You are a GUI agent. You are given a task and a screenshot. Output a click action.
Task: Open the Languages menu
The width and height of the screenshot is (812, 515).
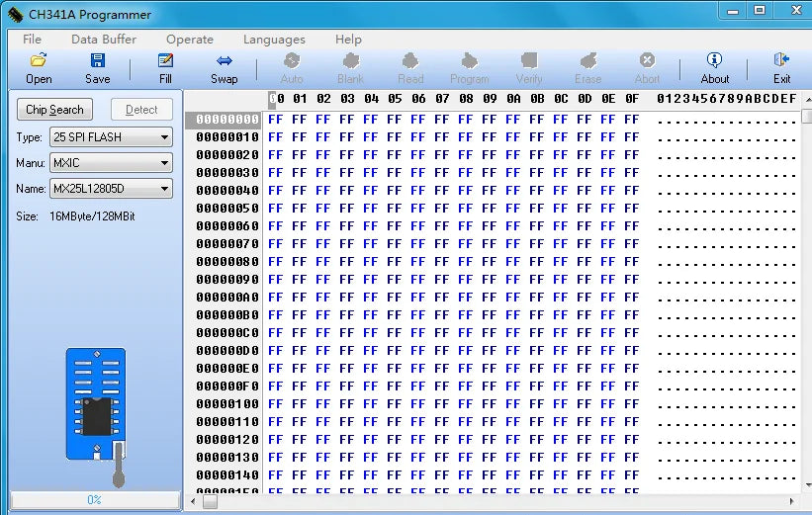click(x=274, y=40)
